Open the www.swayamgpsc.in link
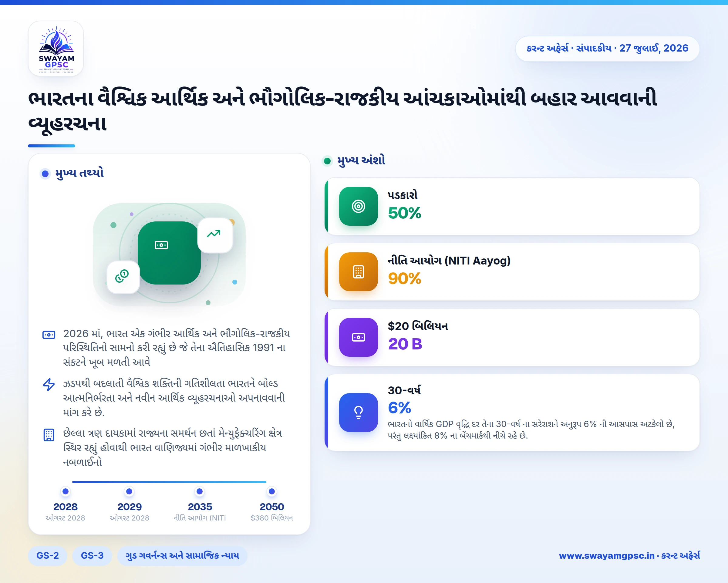Image resolution: width=728 pixels, height=583 pixels. coord(629,556)
